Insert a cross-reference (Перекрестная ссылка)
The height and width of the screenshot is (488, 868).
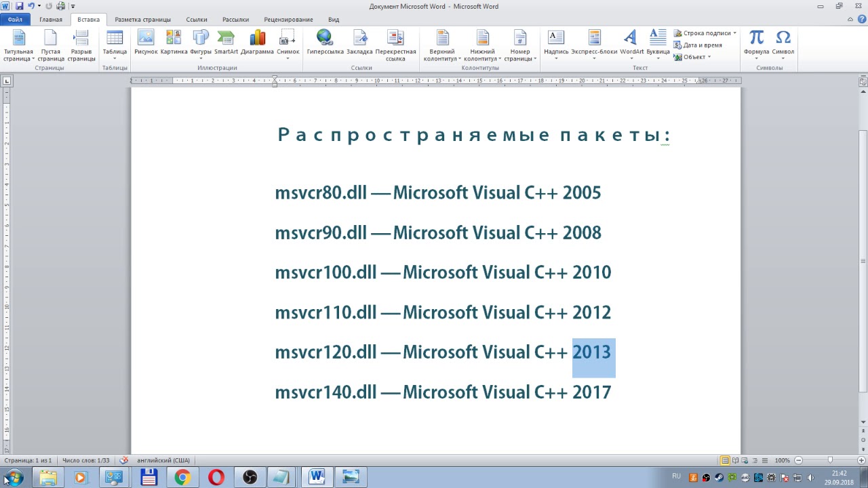coord(395,45)
